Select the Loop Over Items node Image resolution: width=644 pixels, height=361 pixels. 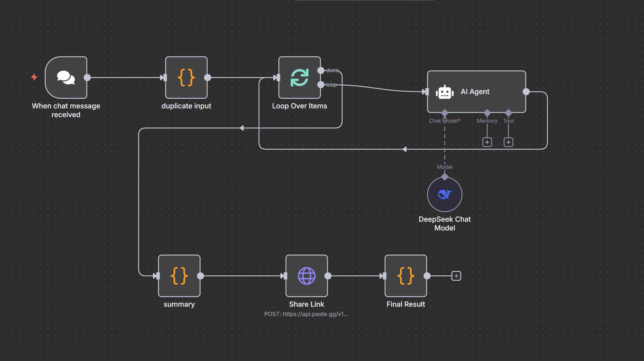tap(300, 77)
